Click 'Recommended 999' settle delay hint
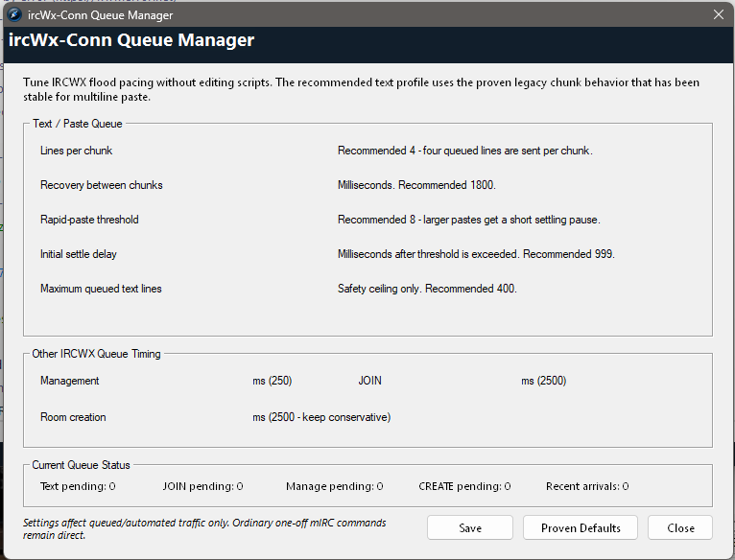Viewport: 735px width, 560px height. pyautogui.click(x=476, y=254)
